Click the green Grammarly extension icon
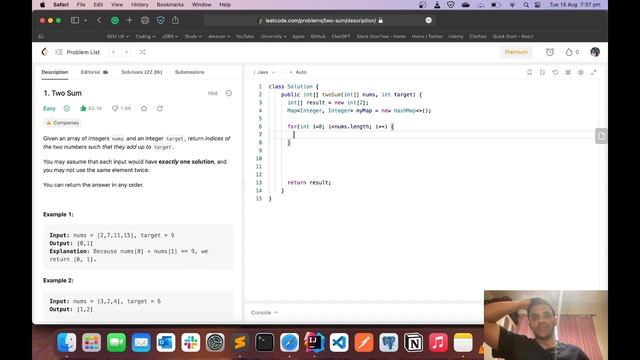 click(x=115, y=20)
